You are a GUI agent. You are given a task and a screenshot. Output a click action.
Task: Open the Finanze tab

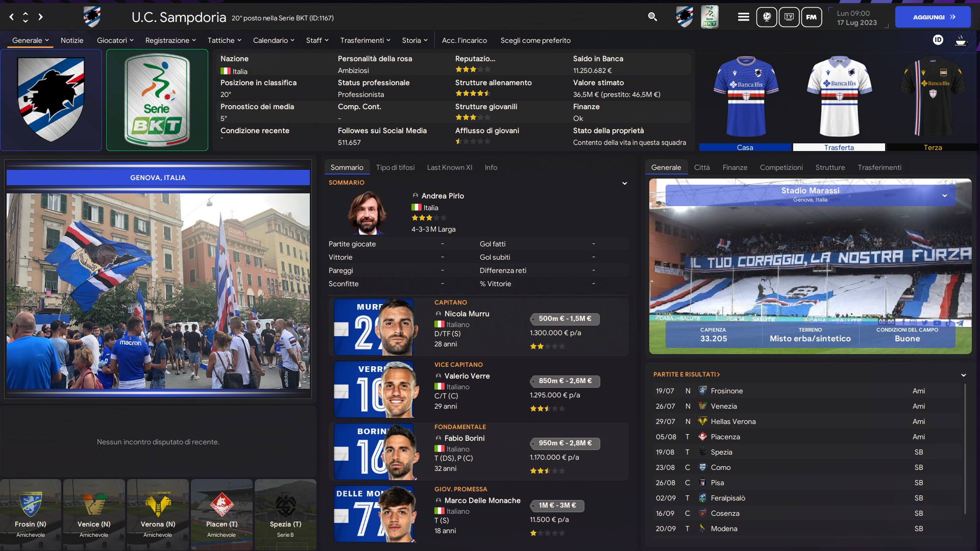[x=734, y=167]
